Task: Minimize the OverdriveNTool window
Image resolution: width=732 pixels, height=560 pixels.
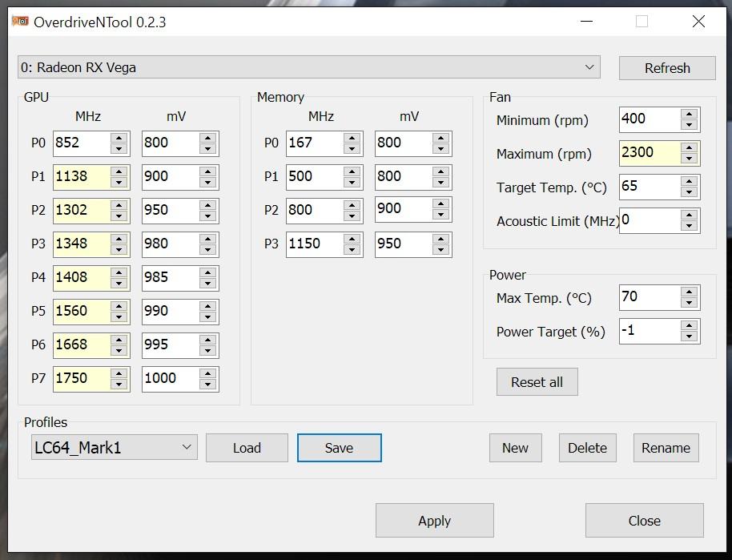Action: [x=587, y=22]
